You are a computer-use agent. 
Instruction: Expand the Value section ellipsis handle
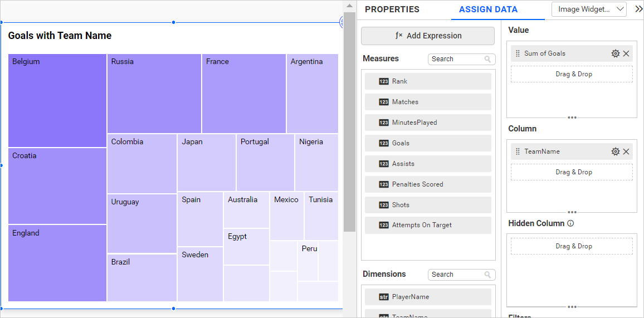click(572, 118)
